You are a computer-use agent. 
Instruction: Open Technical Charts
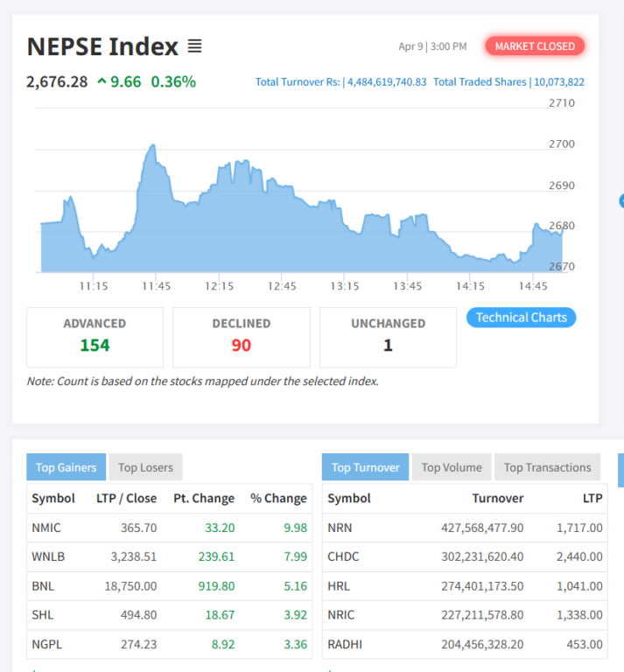tap(521, 318)
